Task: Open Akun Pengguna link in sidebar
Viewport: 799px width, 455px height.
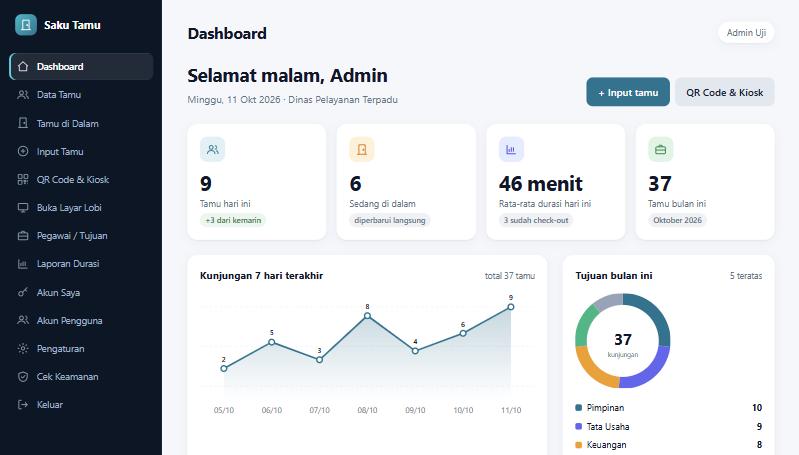Action: 82,320
